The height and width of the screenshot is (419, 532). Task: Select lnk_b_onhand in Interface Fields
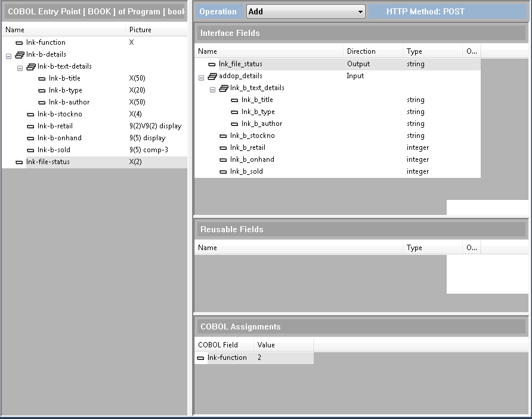pyautogui.click(x=252, y=159)
